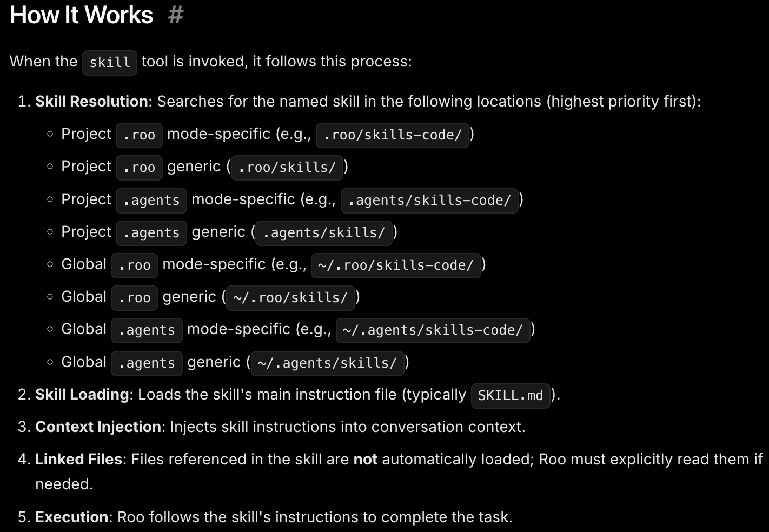Click the bold Context Injection term
This screenshot has width=769, height=532.
pos(98,427)
